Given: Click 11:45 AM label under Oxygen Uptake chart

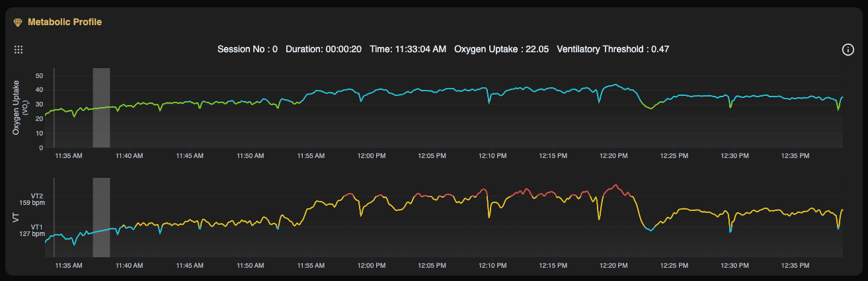Looking at the screenshot, I should coord(190,156).
